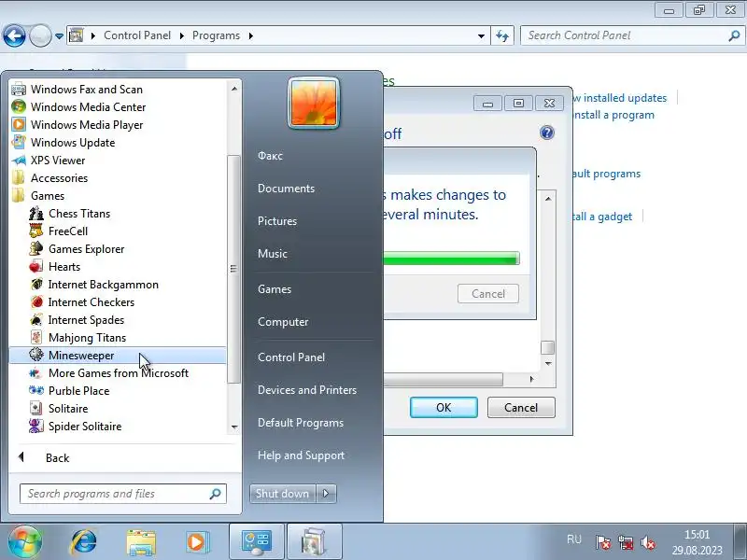Click the Chess Titans icon
Viewport: 747px width, 560px height.
[36, 214]
